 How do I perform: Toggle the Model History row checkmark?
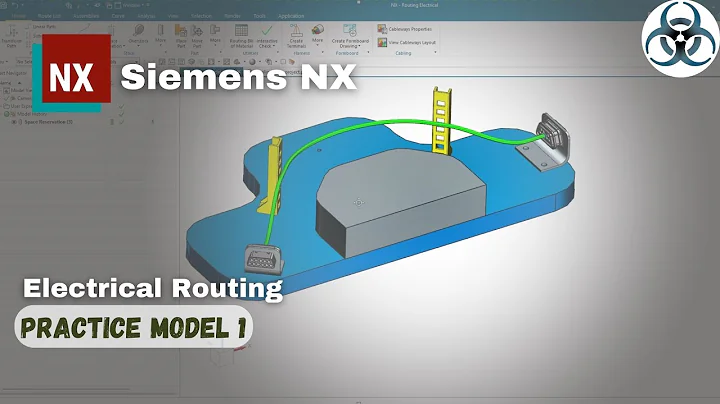[x=121, y=114]
